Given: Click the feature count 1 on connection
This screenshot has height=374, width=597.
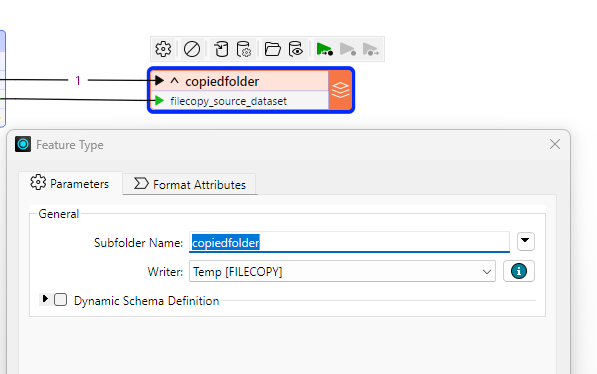Looking at the screenshot, I should [78, 80].
